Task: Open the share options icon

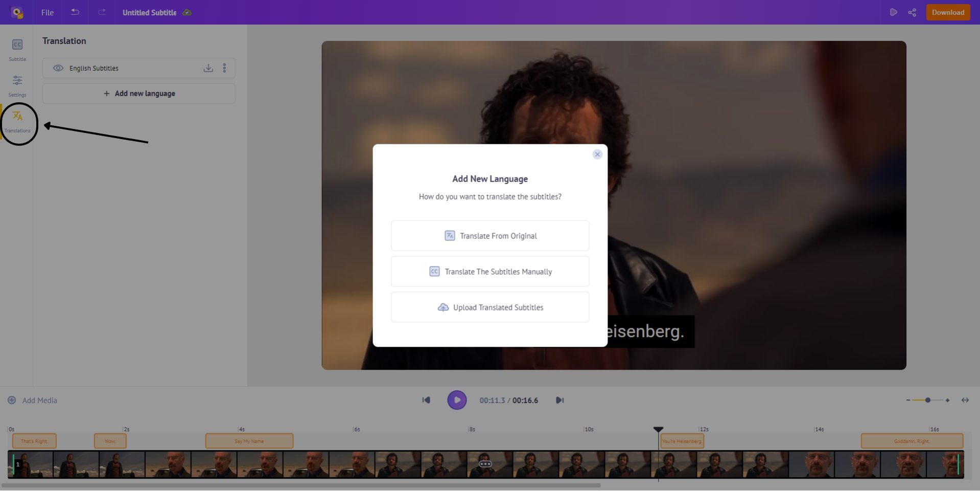Action: [x=912, y=12]
